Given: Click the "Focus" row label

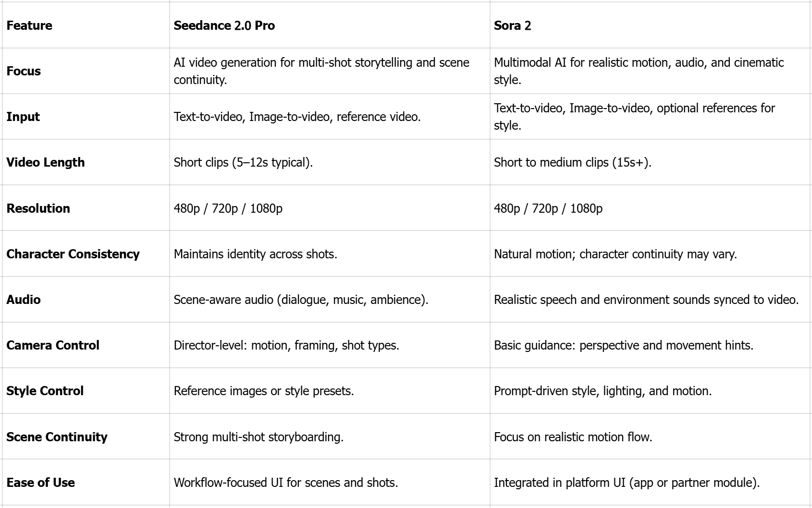Looking at the screenshot, I should click(24, 71).
